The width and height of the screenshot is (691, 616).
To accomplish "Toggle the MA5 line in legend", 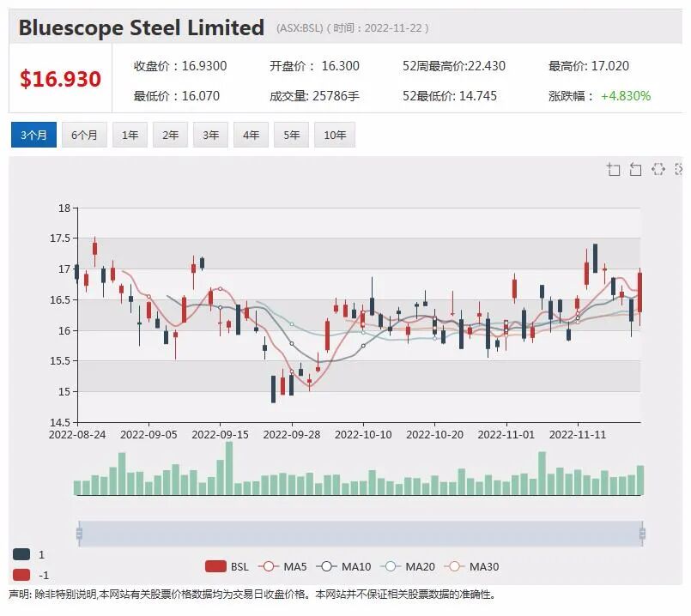I will click(282, 567).
